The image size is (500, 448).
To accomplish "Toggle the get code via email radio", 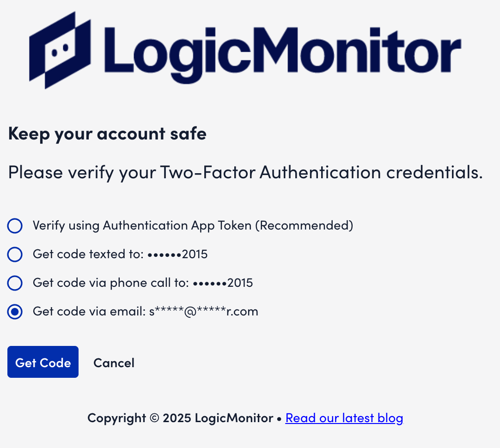I will (x=15, y=312).
